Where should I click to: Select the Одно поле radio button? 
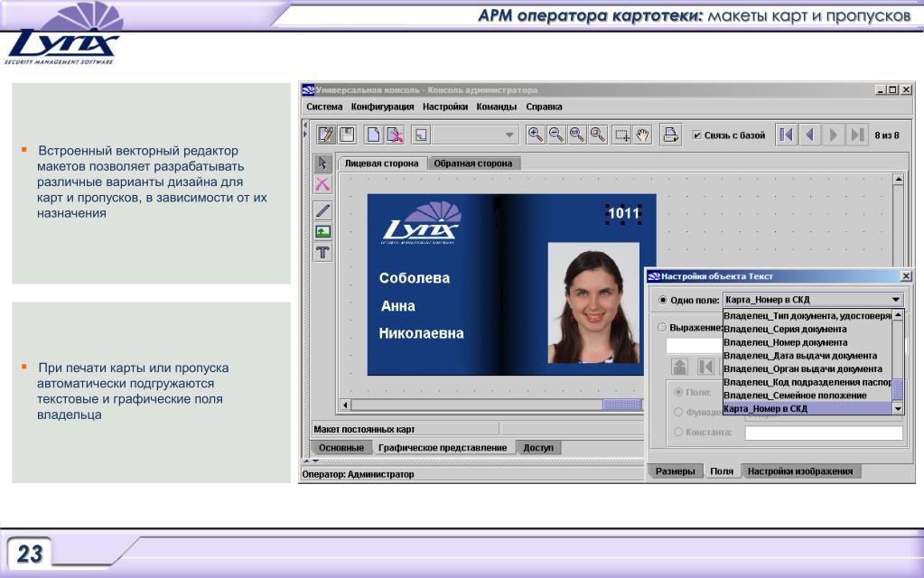662,300
